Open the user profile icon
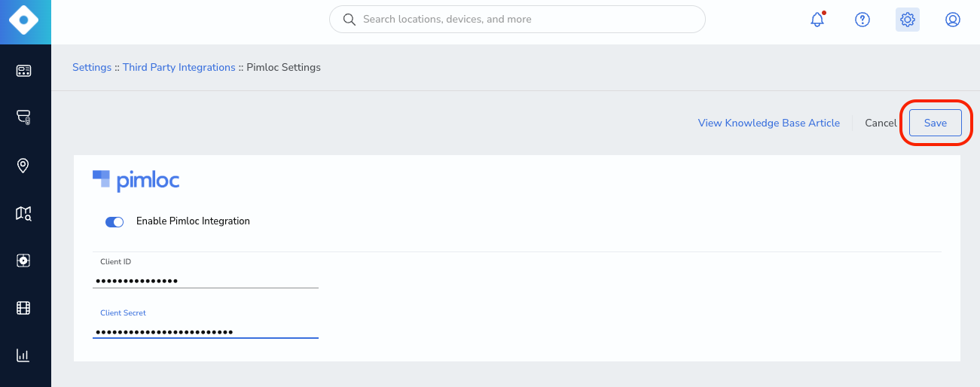This screenshot has width=980, height=387. pyautogui.click(x=953, y=20)
